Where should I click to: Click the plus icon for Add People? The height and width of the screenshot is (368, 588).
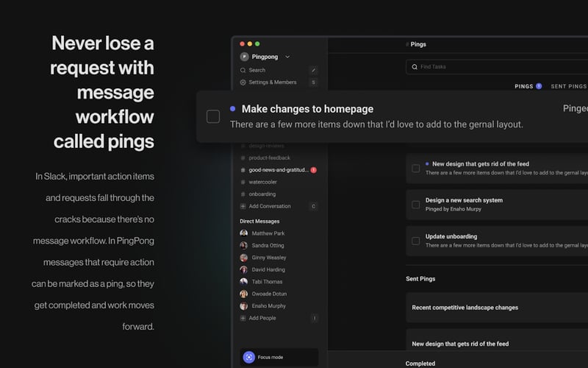point(243,318)
